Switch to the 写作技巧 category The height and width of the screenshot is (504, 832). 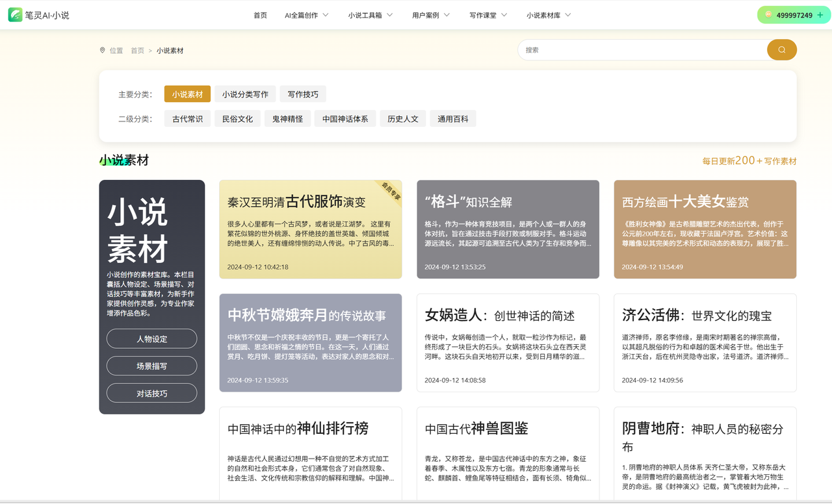point(303,94)
